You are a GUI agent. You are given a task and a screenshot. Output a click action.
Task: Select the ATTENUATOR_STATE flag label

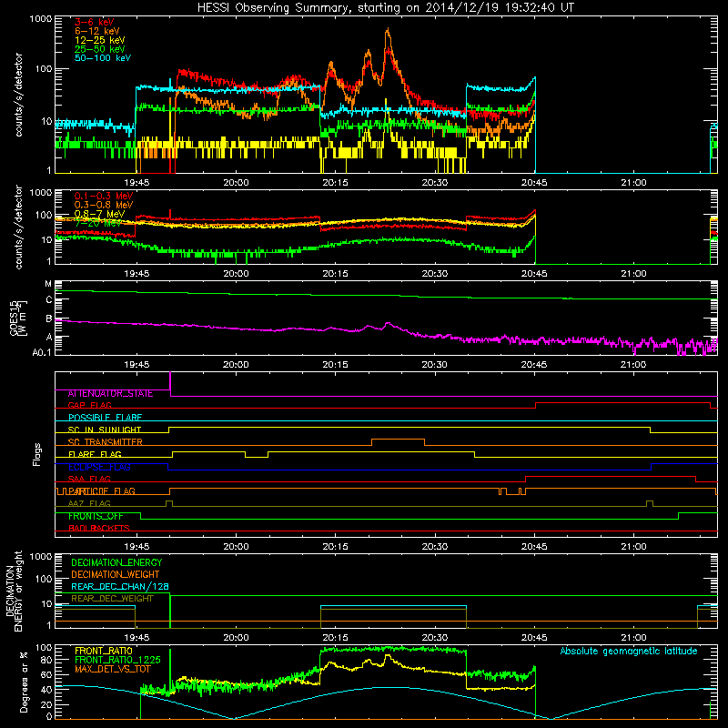(x=110, y=394)
